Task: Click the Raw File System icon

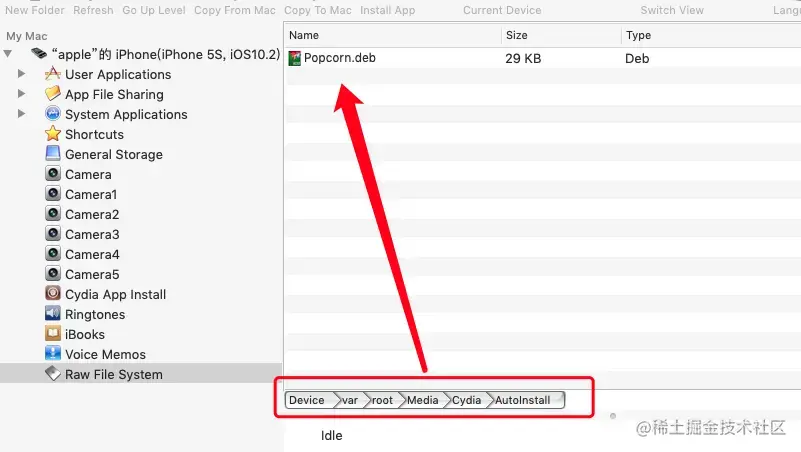Action: (53, 373)
